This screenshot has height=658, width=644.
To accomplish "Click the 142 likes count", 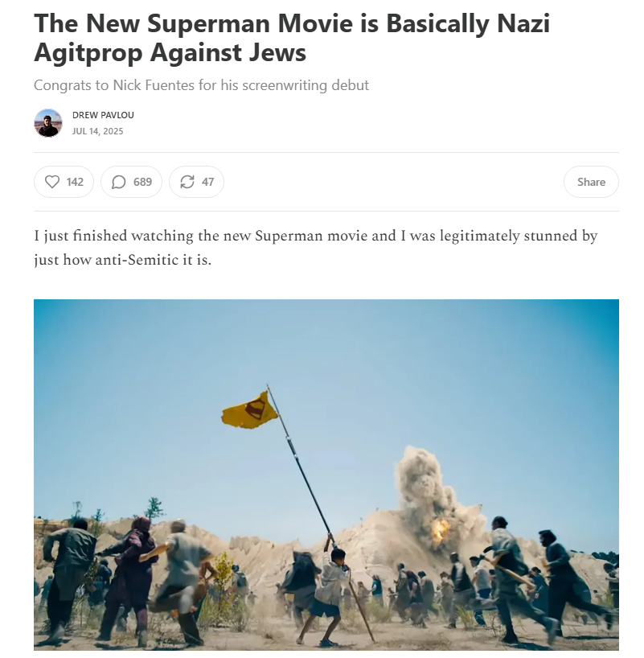I will click(75, 182).
